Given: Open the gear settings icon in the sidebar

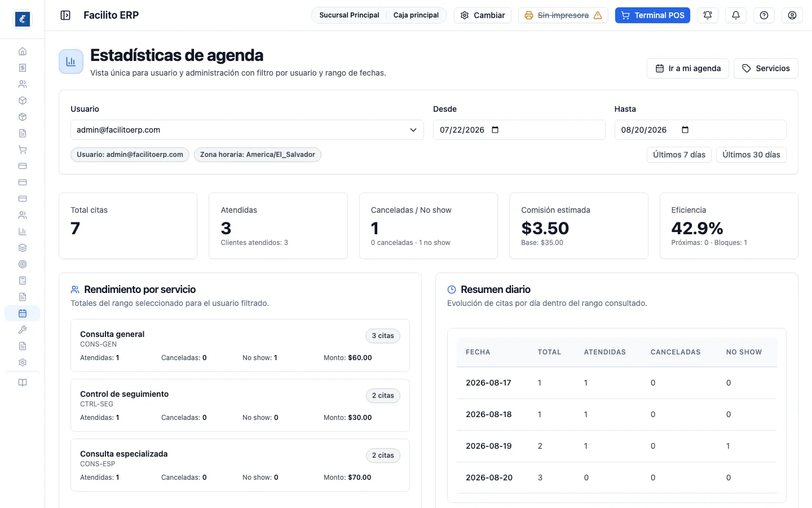Looking at the screenshot, I should tap(23, 362).
